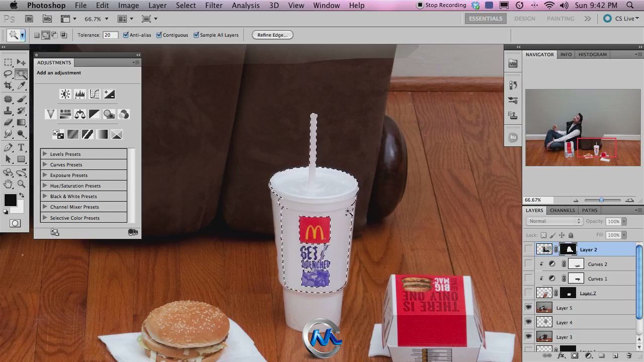Open Mini Bridge from the application bar
Screen dimensions: 644x362
pos(47,19)
